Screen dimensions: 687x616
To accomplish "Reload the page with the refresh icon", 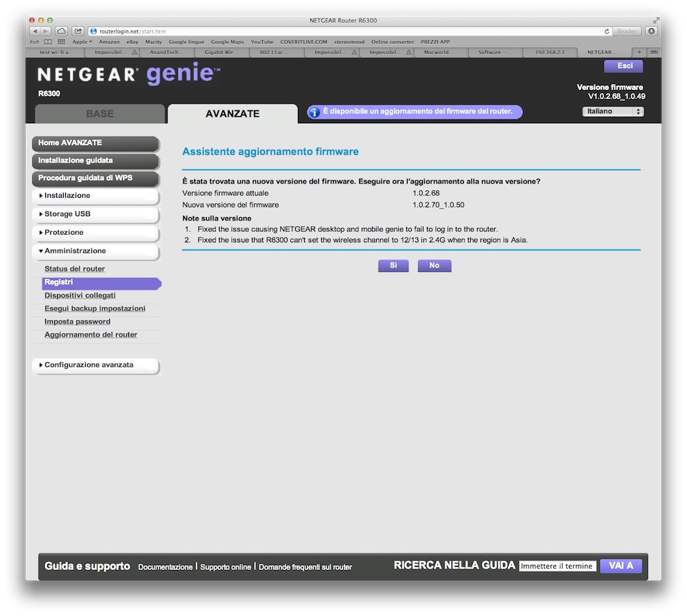I will coord(607,31).
